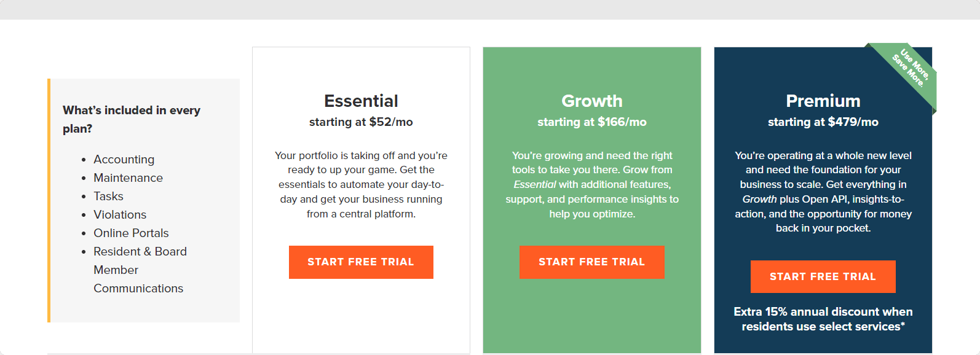
Task: Select the Growth plan heading
Action: coord(592,101)
